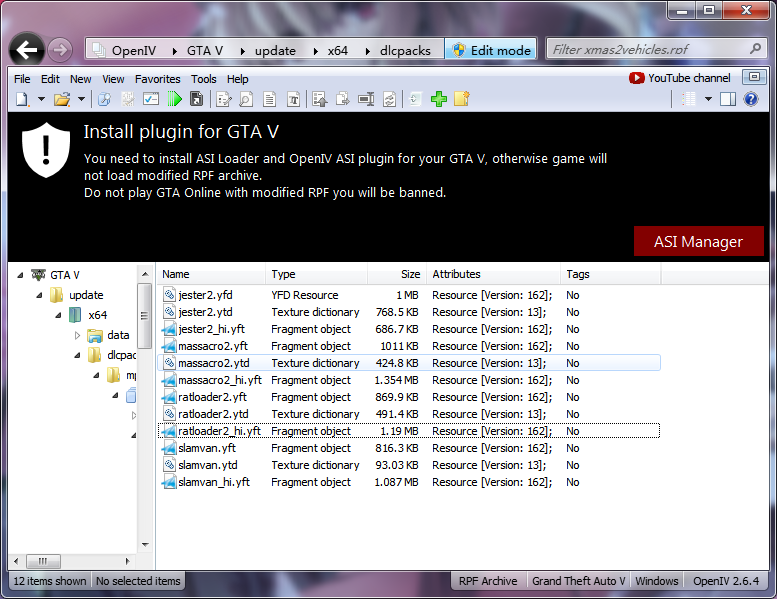Sort by the Size column header
Image resolution: width=777 pixels, height=599 pixels.
(x=397, y=274)
